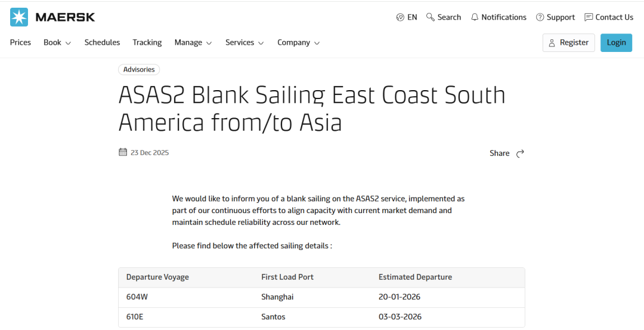Click the 23 Dec 2025 date text
Image resolution: width=644 pixels, height=330 pixels.
tap(150, 152)
